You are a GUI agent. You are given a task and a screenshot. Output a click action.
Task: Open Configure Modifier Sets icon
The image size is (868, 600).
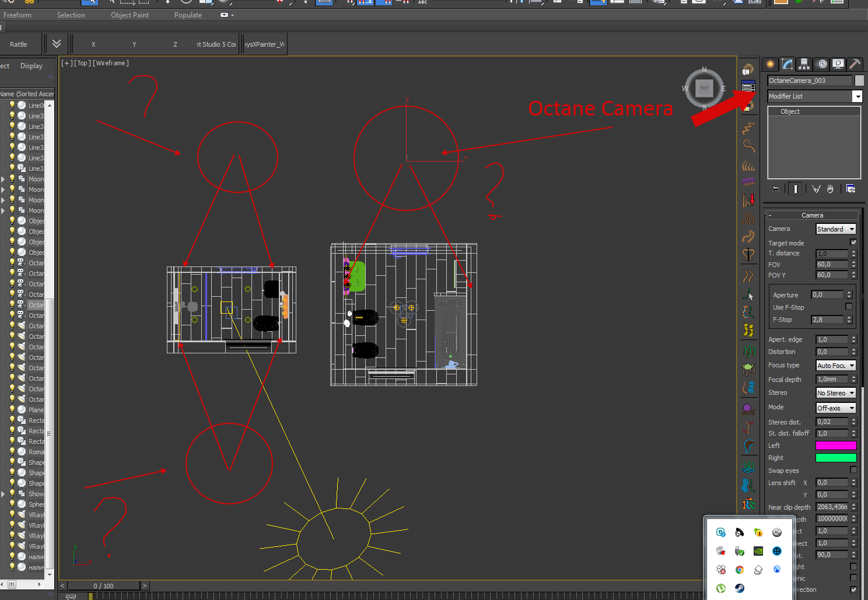[850, 189]
